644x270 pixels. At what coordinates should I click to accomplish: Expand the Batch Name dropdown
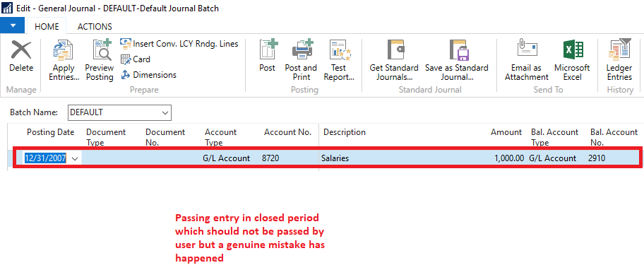pos(165,112)
